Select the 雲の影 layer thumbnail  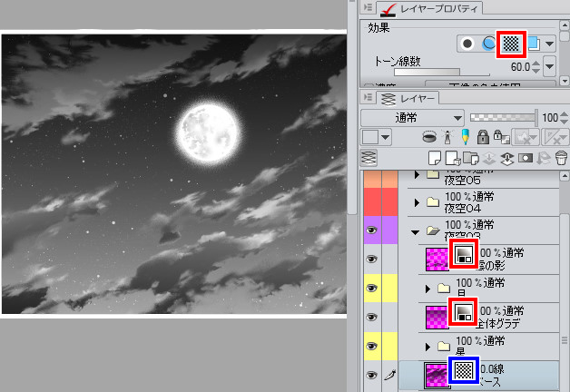437,260
